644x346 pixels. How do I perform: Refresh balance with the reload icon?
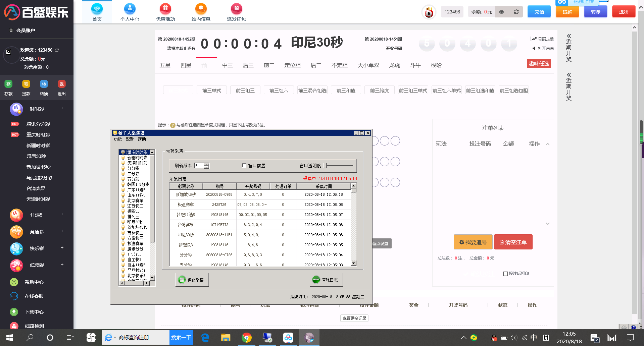[x=516, y=12]
